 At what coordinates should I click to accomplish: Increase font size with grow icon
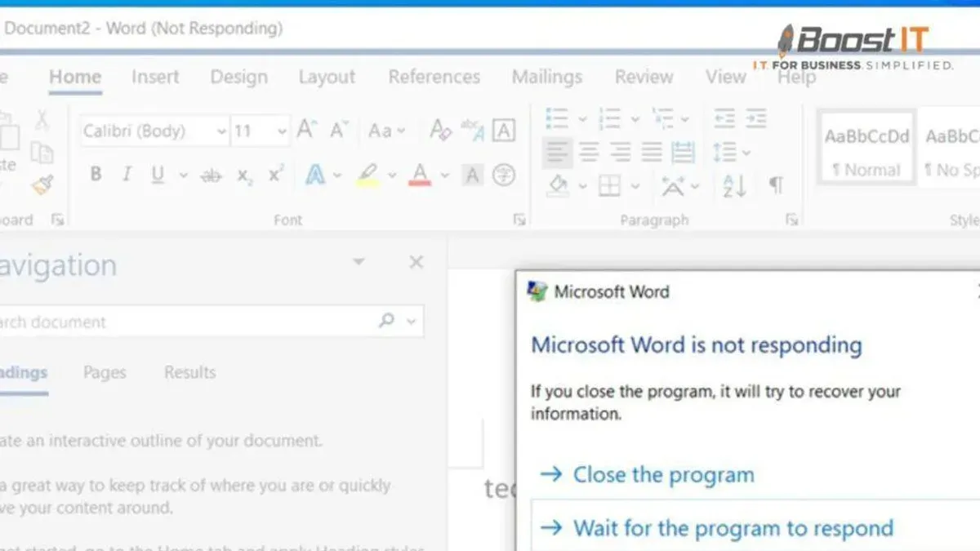click(x=306, y=130)
